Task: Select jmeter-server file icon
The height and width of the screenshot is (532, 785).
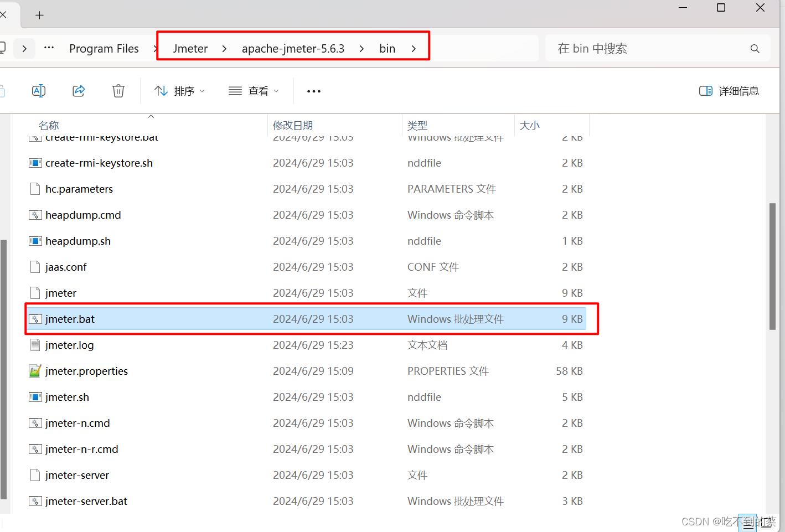Action: 35,475
